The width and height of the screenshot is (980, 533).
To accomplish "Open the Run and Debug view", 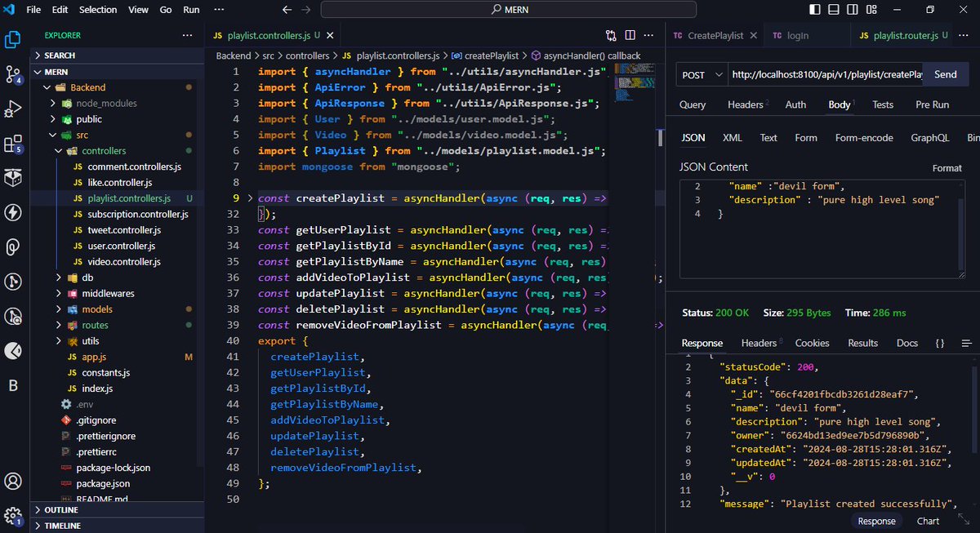I will pos(13,109).
